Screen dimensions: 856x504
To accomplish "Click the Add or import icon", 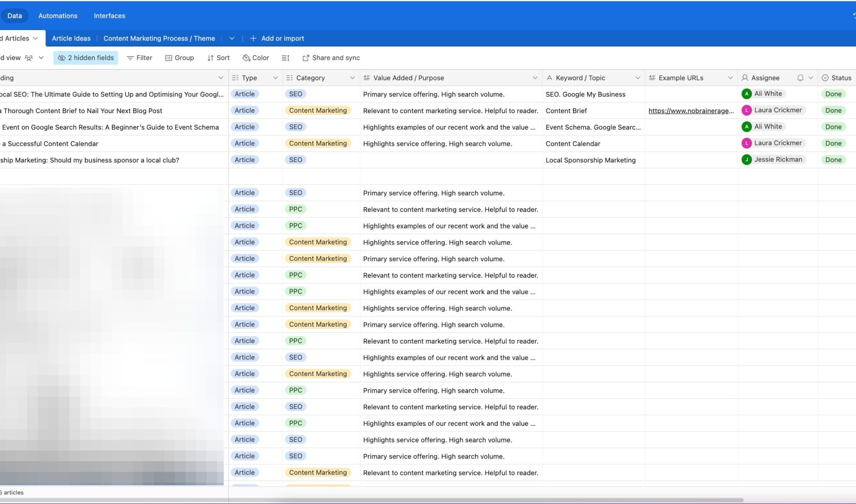I will [252, 38].
